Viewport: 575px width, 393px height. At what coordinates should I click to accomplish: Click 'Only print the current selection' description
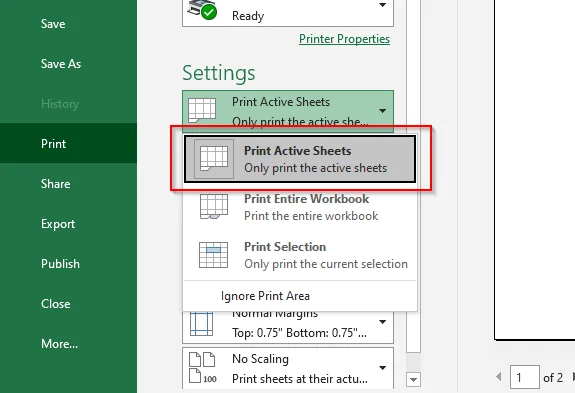click(326, 264)
